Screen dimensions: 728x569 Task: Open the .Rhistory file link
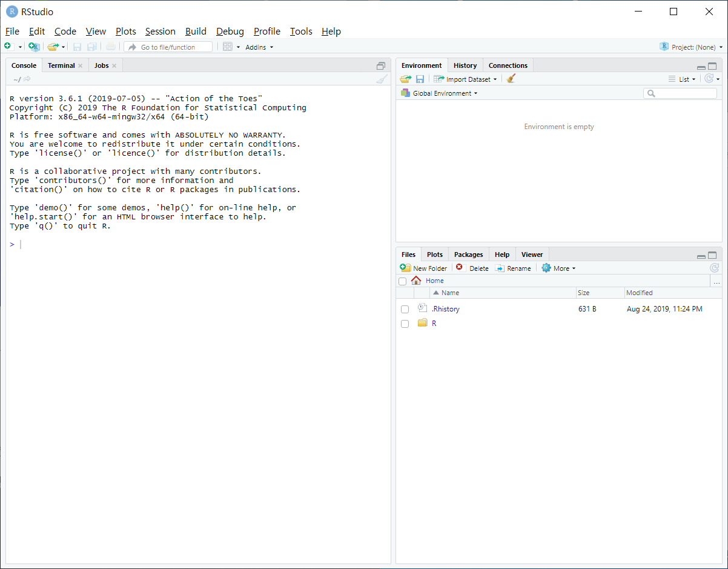click(446, 309)
